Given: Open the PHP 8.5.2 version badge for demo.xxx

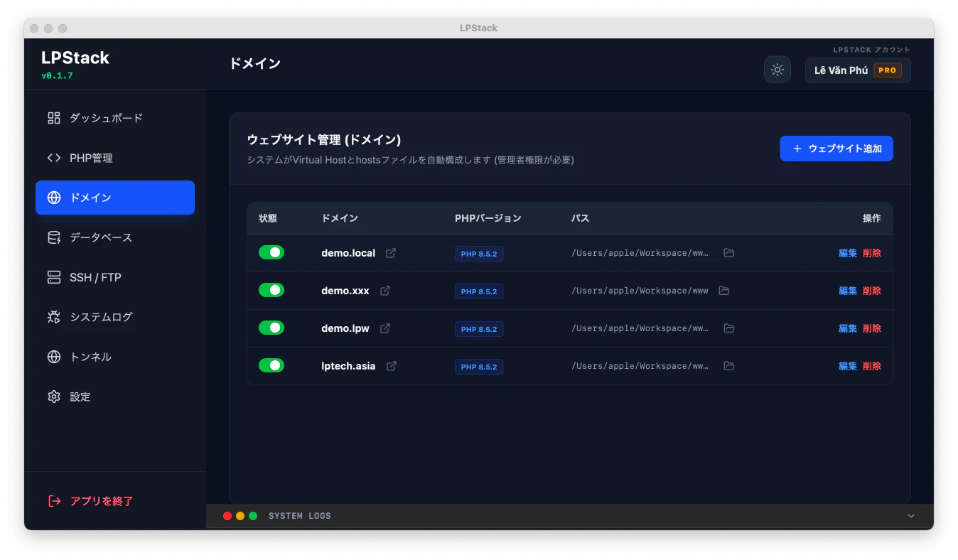Looking at the screenshot, I should click(479, 291).
